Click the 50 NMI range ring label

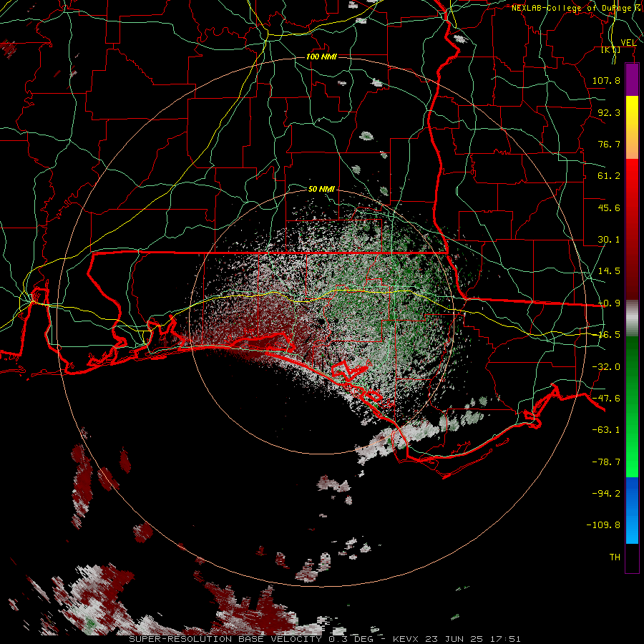[x=321, y=189]
